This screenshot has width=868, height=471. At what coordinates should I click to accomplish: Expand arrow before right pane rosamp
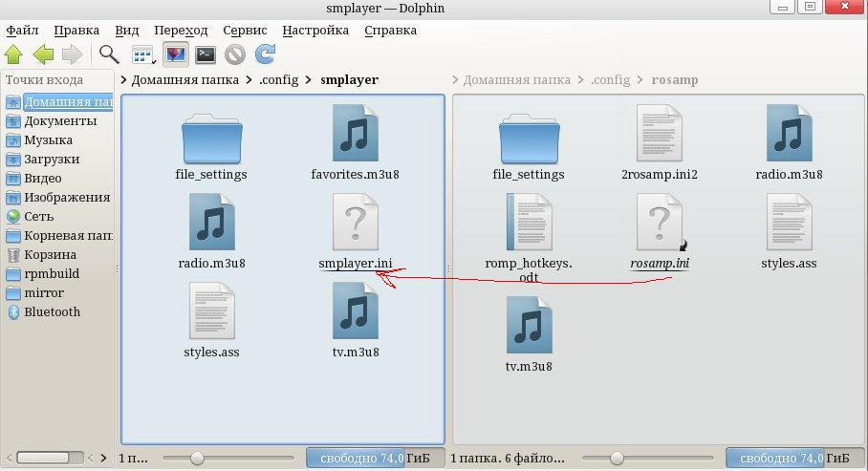640,80
